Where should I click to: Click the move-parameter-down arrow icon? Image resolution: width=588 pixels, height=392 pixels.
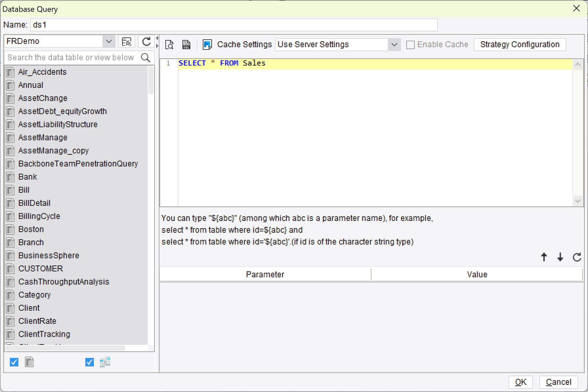(560, 257)
